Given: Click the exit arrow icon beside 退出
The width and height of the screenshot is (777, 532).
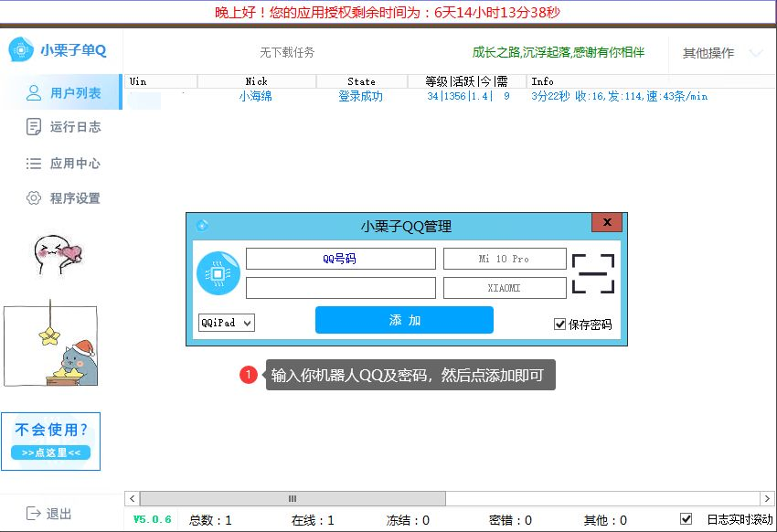Looking at the screenshot, I should 33,513.
